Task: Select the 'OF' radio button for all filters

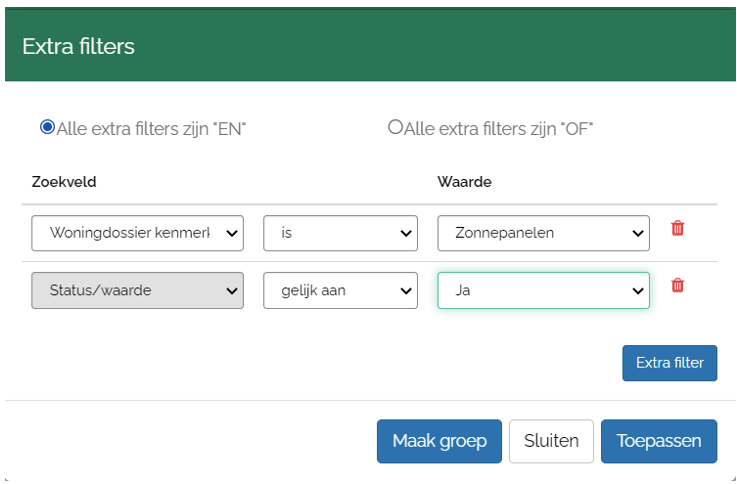Action: point(395,127)
